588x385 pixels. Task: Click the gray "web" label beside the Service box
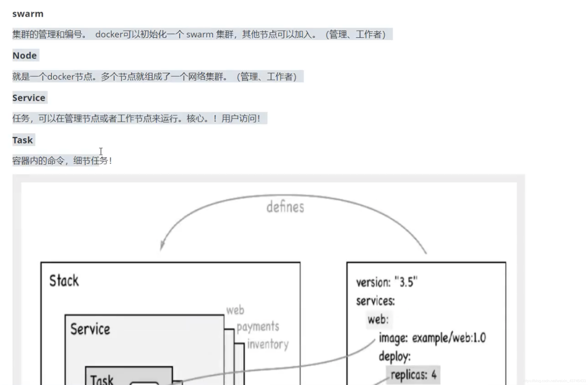[x=235, y=310]
